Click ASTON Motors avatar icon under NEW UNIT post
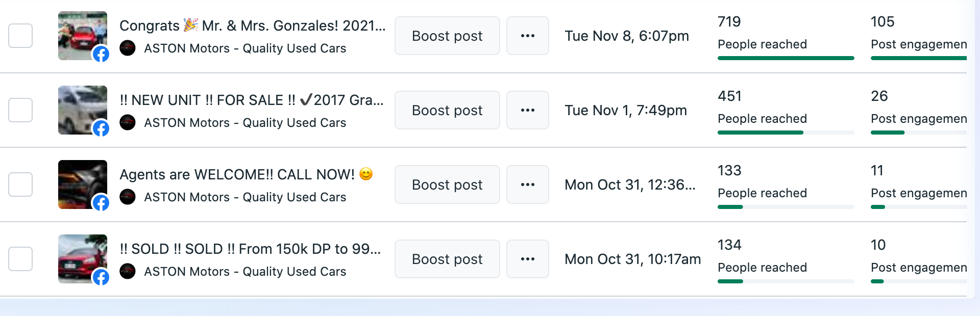Viewport: 980px width, 316px height. click(128, 123)
